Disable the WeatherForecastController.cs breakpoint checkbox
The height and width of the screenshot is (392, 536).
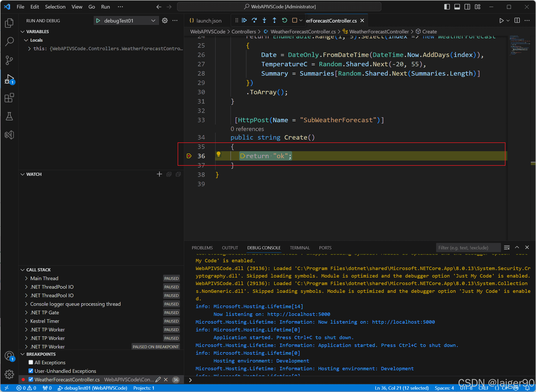31,380
